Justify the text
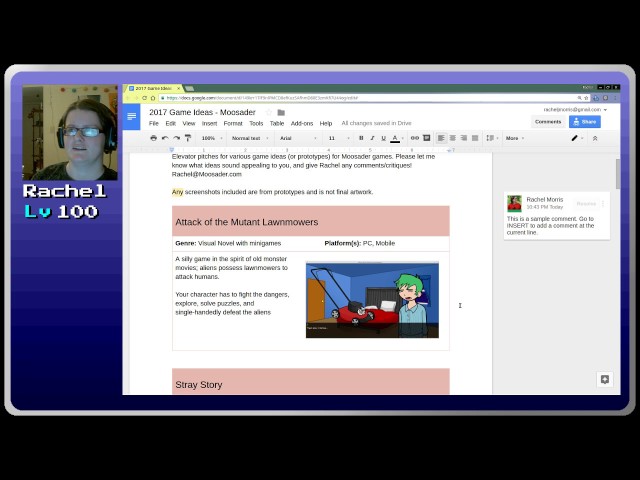This screenshot has width=640, height=480. [475, 138]
